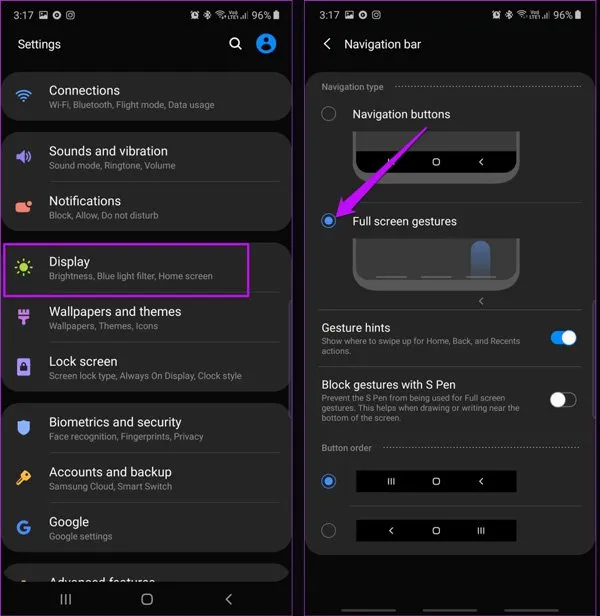Open search in Settings
The width and height of the screenshot is (600, 616).
(235, 44)
